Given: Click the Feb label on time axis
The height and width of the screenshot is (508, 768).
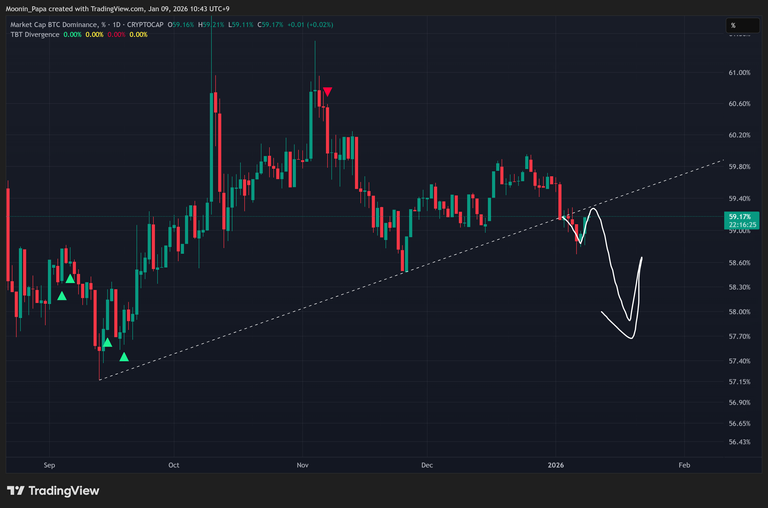Looking at the screenshot, I should pos(684,465).
